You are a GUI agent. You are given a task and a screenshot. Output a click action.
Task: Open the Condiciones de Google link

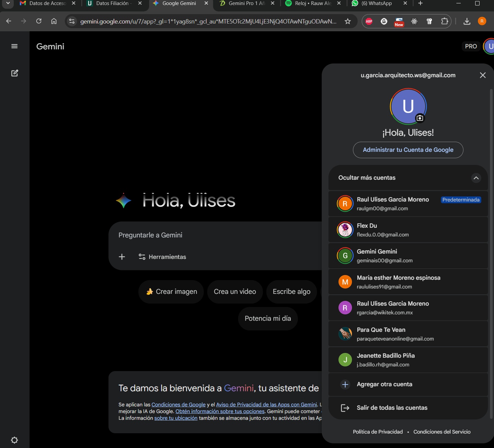pos(178,405)
